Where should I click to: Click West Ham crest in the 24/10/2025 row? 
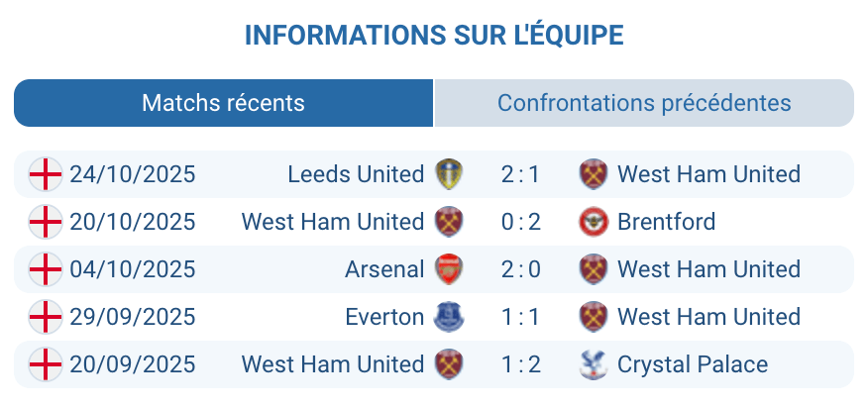[x=593, y=174]
